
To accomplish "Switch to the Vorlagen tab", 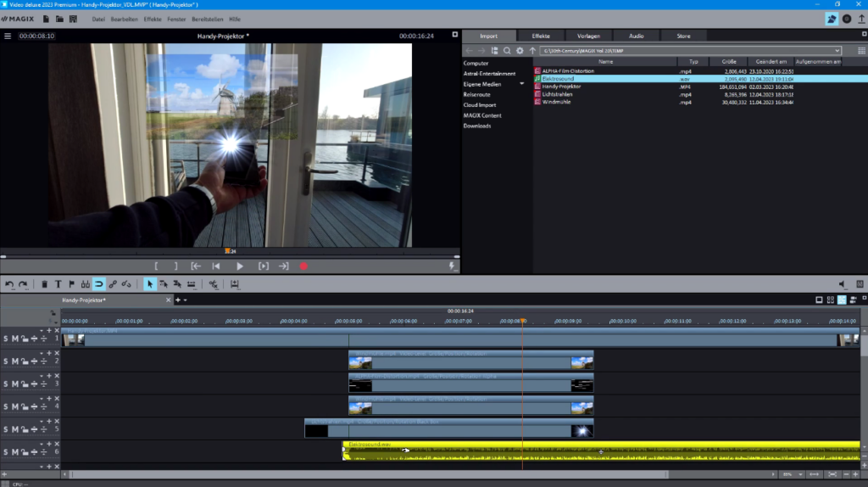I will coord(588,36).
